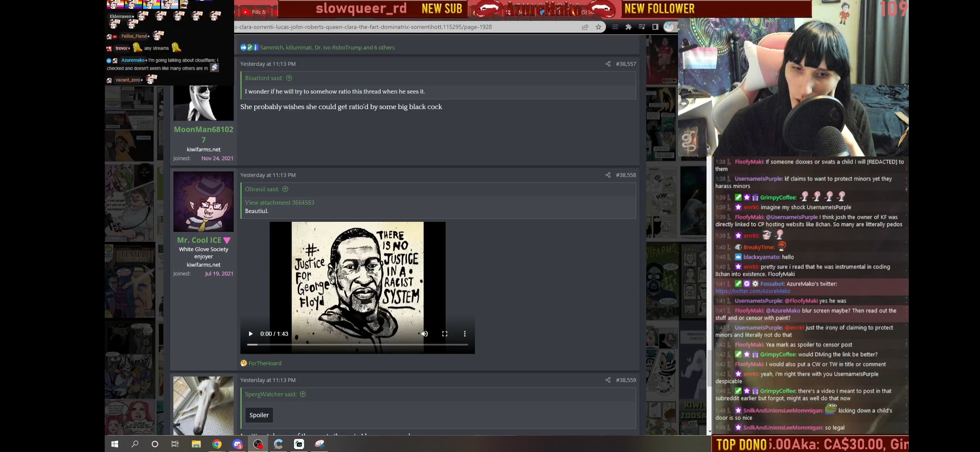Screen dimensions: 980x452
Task: Jump to Oliveoil's quoted post arrow icon
Action: click(285, 189)
